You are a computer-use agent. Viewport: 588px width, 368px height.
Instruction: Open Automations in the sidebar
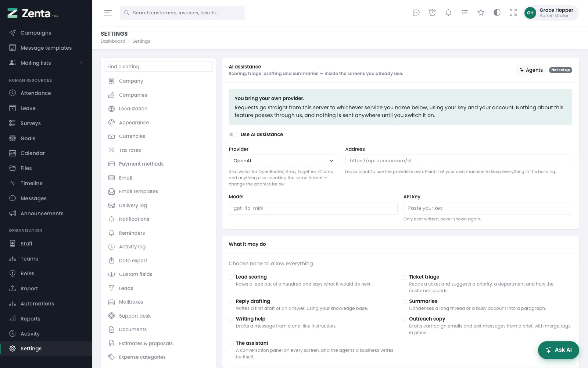coord(46,304)
